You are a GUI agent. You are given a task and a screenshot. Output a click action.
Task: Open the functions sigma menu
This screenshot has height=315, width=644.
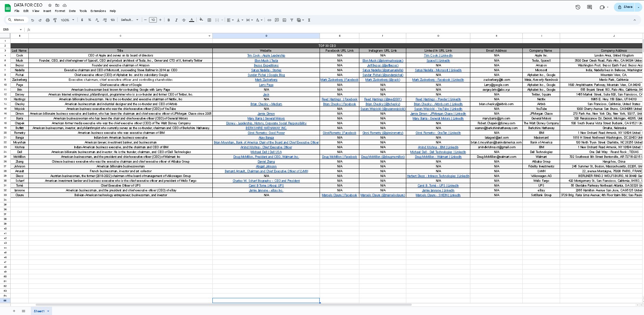(x=309, y=20)
